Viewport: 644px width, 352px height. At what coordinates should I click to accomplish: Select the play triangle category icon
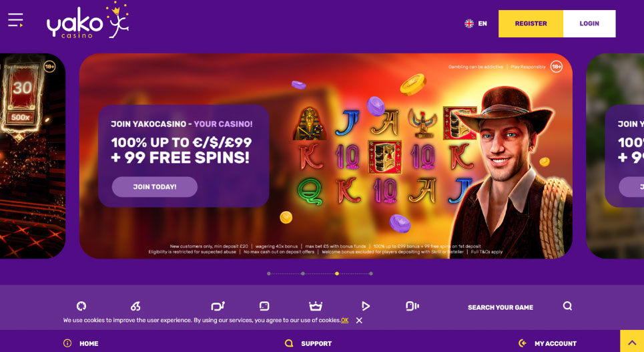[366, 306]
